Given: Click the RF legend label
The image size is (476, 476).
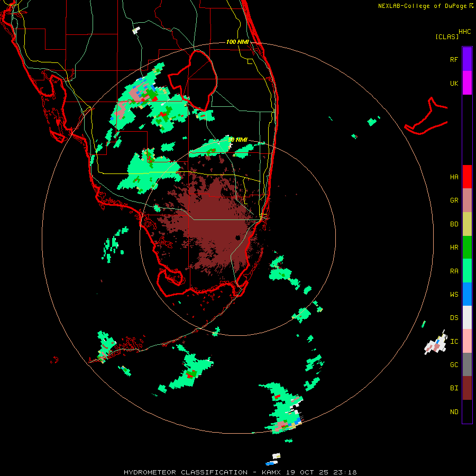Looking at the screenshot, I should (x=454, y=59).
